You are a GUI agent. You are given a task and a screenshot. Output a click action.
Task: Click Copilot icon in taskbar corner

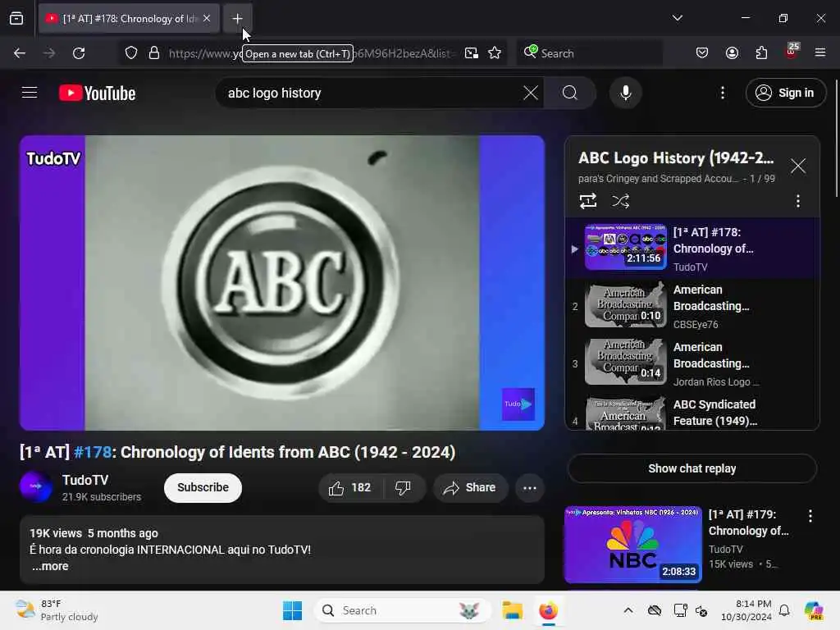[813, 610]
